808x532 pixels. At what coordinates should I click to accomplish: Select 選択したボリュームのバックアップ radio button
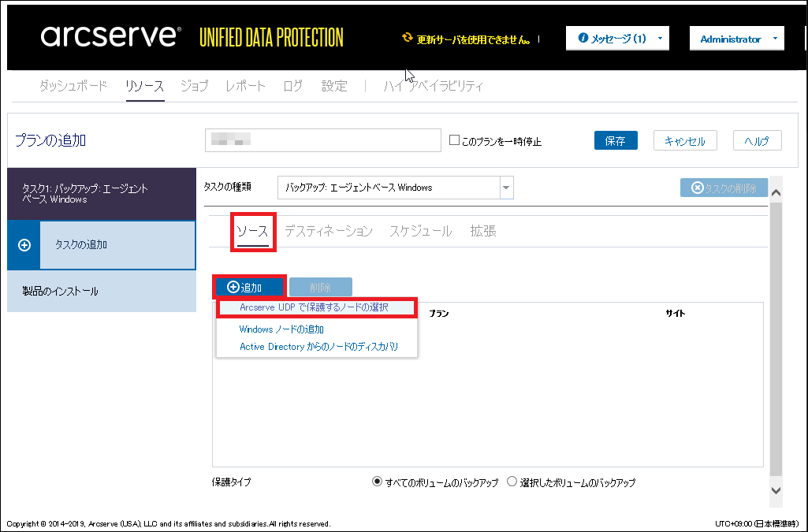pyautogui.click(x=512, y=482)
